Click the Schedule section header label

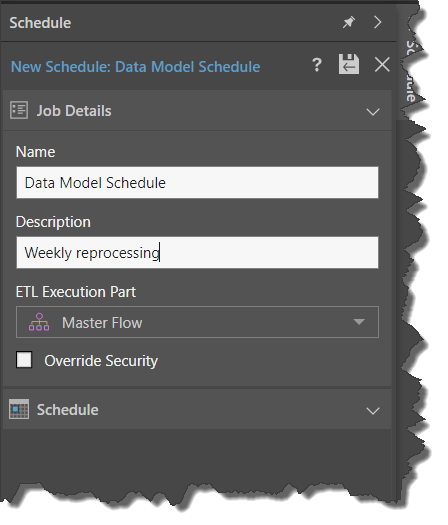(x=68, y=410)
